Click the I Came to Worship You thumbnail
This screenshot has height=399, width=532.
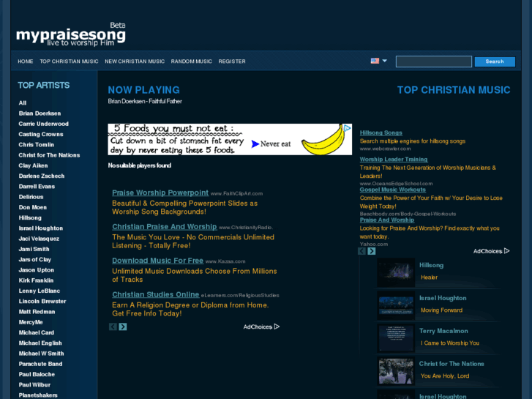click(396, 338)
